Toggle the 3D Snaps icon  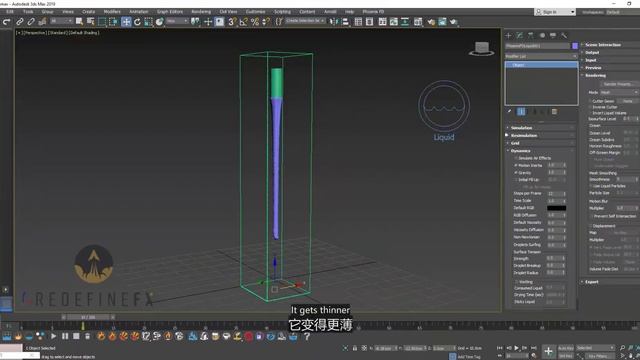[x=232, y=22]
